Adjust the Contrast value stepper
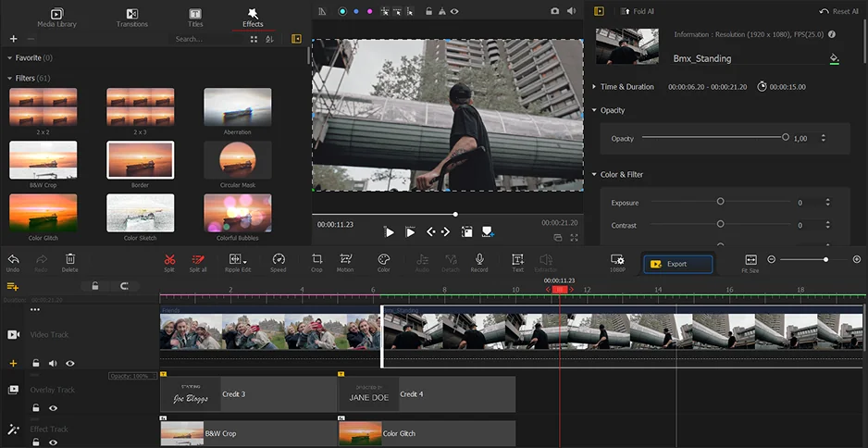Image resolution: width=868 pixels, height=448 pixels. (827, 225)
